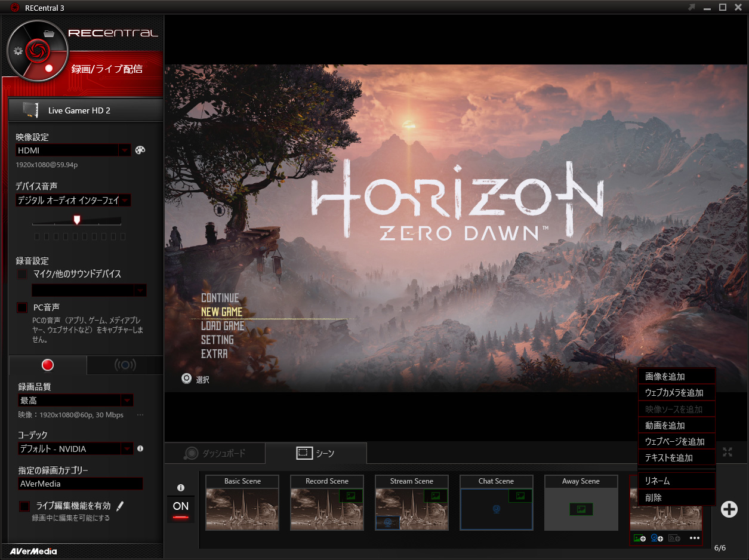Select the Basic Scene thumbnail

(x=242, y=503)
